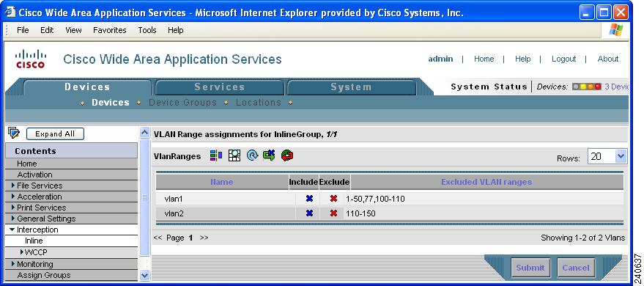
Task: Select the Devices subtab
Action: point(111,103)
